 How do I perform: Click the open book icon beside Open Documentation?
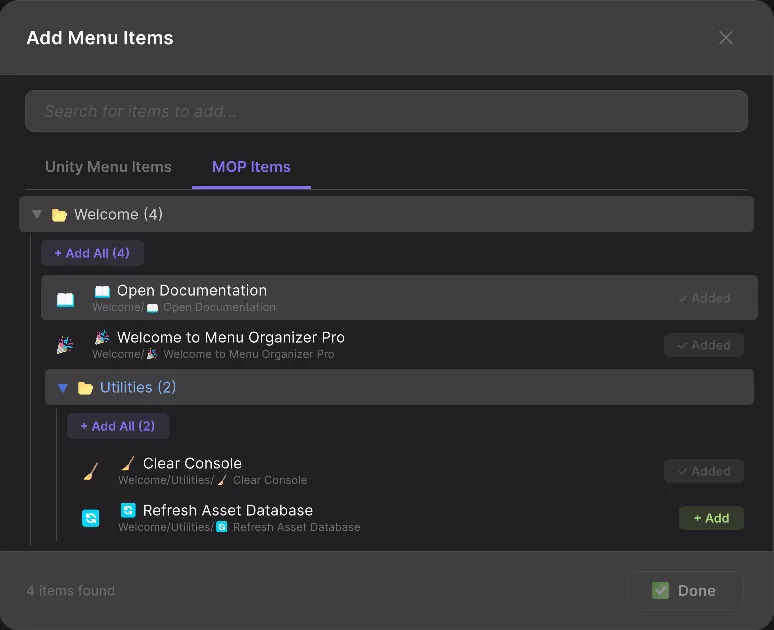(65, 299)
